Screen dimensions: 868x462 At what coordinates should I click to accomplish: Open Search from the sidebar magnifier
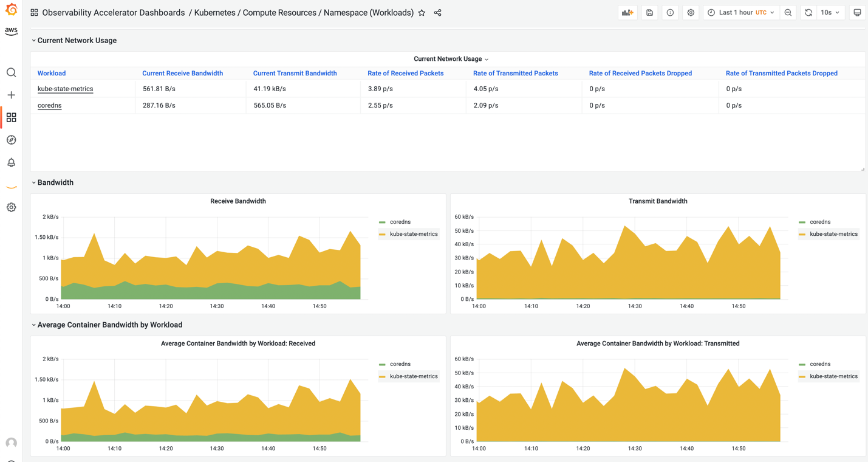11,72
